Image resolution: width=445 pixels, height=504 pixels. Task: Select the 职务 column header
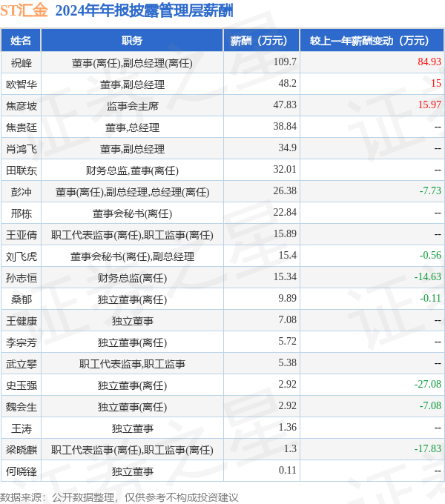[x=132, y=41]
